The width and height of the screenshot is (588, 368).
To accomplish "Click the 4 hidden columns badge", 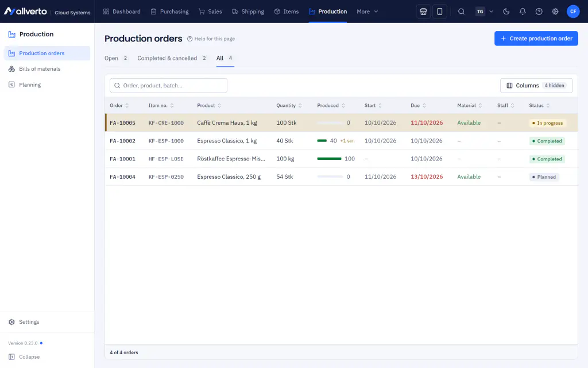I will coord(554,86).
